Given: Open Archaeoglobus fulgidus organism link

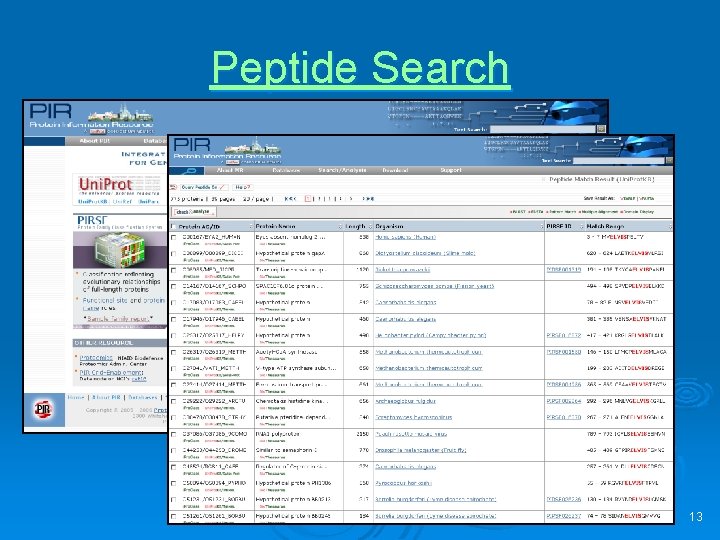Looking at the screenshot, I should [405, 401].
